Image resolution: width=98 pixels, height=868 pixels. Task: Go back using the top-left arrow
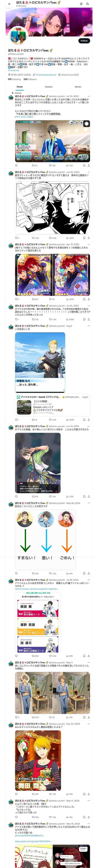[x=9, y=4]
